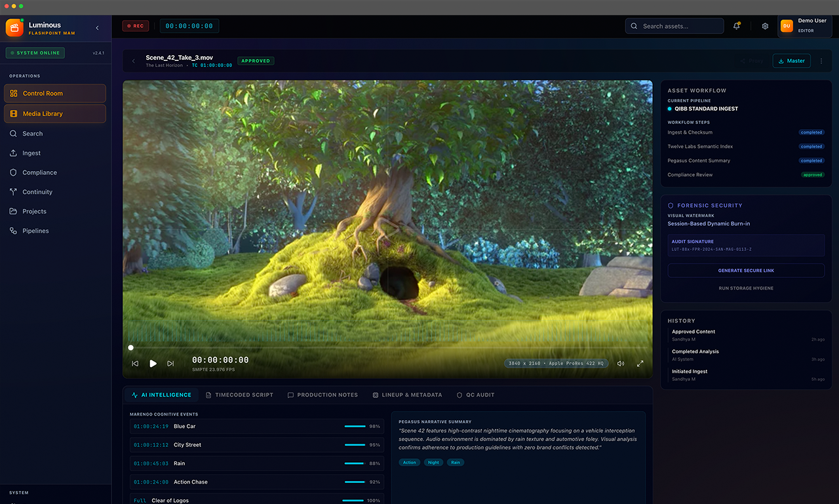Screen dimensions: 839x504
Task: Click the Pegasus Content Summary step
Action: [746, 161]
